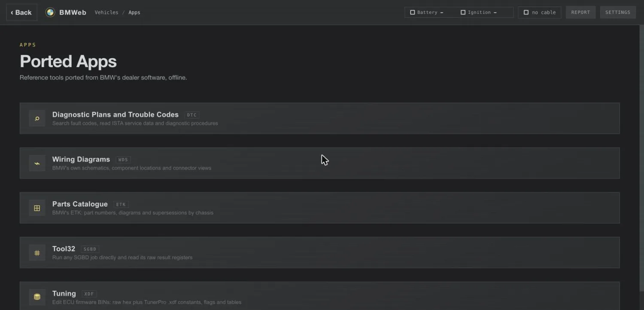
Task: Open the REPORT button
Action: pyautogui.click(x=580, y=12)
